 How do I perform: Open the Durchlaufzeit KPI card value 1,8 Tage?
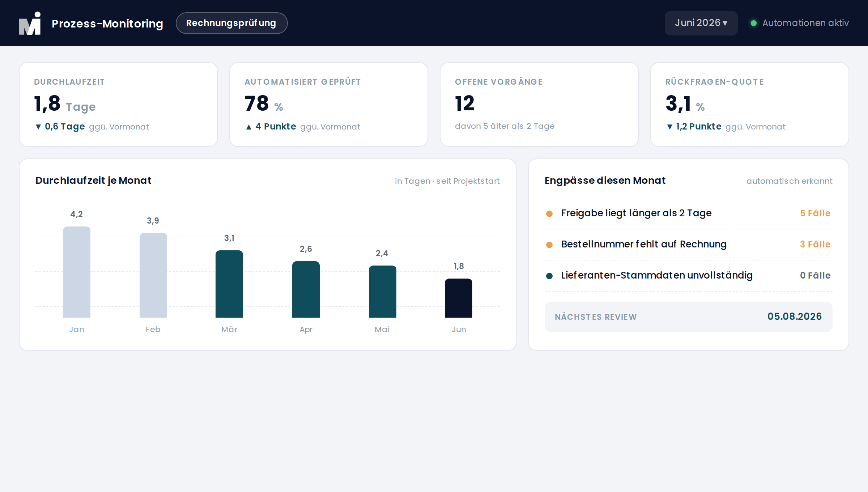coord(65,104)
